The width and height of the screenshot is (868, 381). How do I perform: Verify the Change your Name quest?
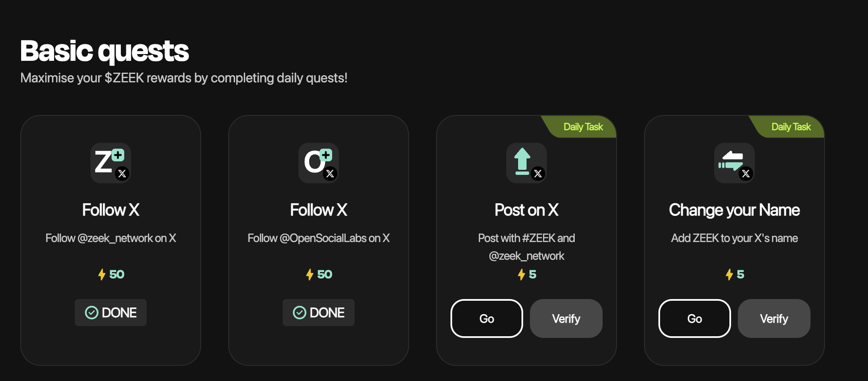click(774, 318)
